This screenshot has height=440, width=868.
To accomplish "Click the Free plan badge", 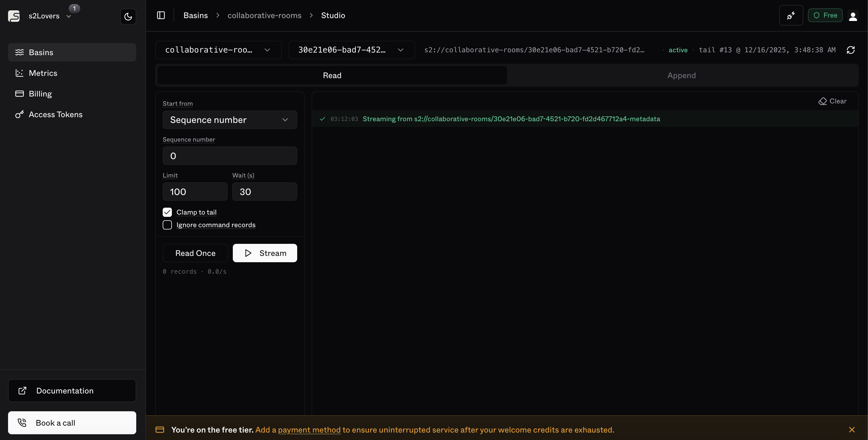I will (x=825, y=16).
